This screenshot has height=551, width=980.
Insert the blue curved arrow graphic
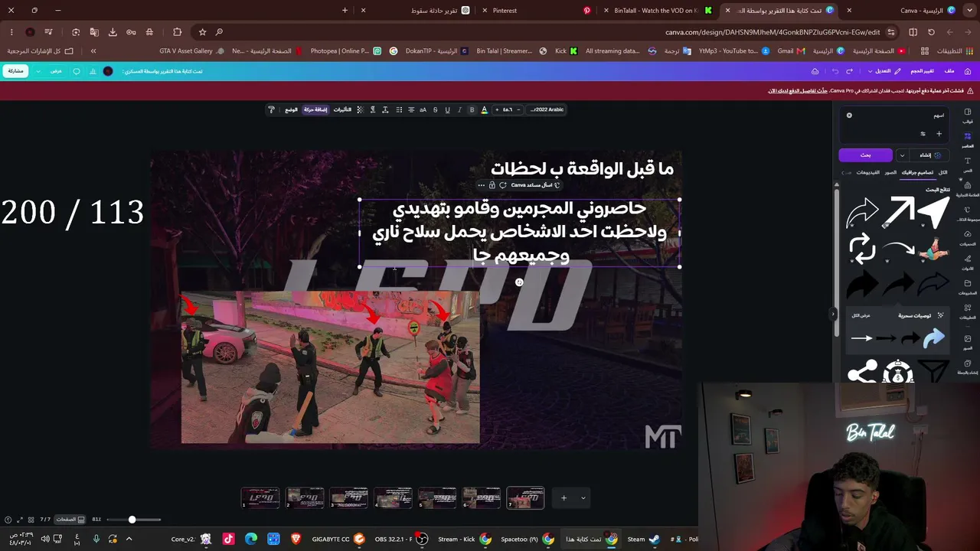[x=933, y=337]
